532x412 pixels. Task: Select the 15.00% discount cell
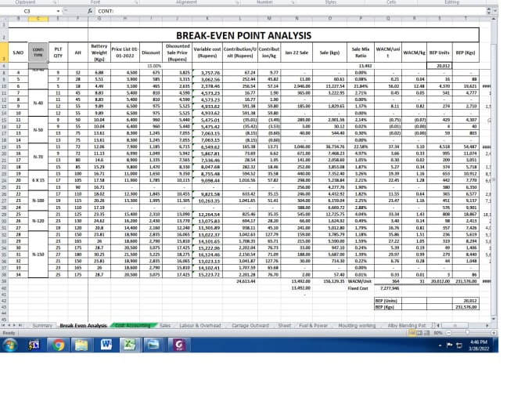tap(151, 66)
